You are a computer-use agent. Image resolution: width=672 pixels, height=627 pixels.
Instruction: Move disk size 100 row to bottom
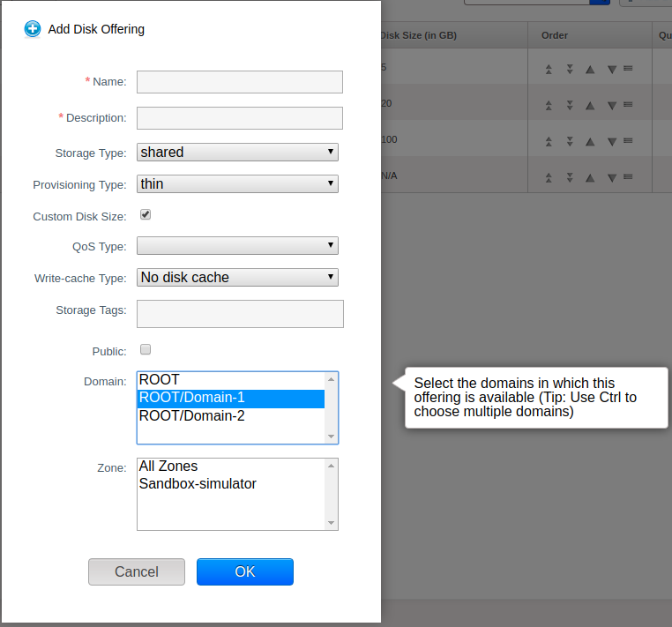coord(570,141)
